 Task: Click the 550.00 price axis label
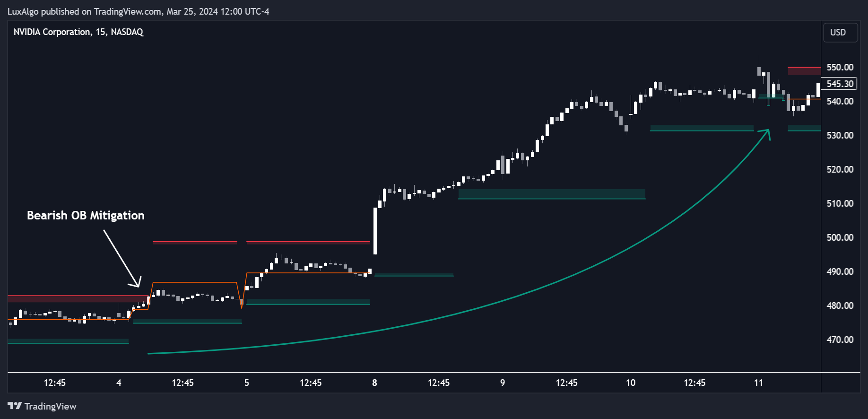coord(840,67)
